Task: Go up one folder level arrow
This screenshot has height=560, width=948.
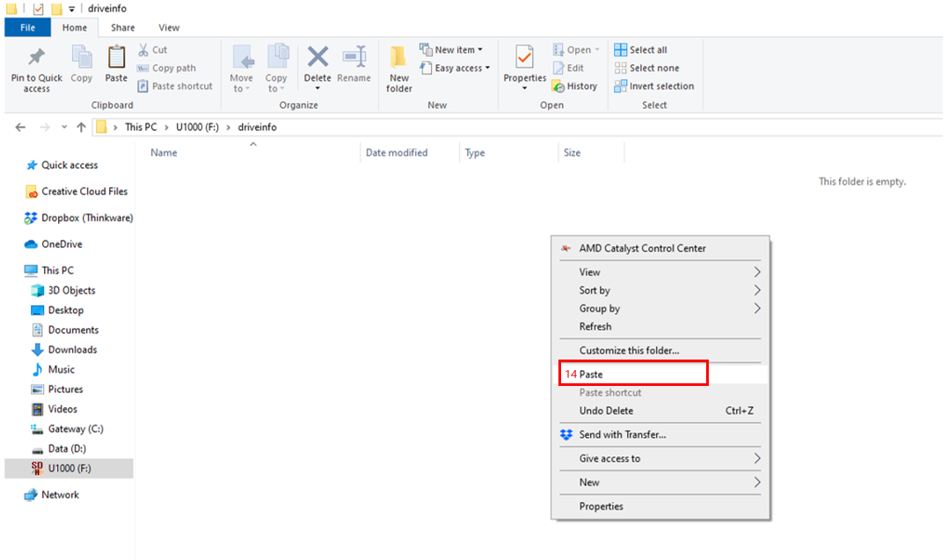Action: pyautogui.click(x=81, y=127)
